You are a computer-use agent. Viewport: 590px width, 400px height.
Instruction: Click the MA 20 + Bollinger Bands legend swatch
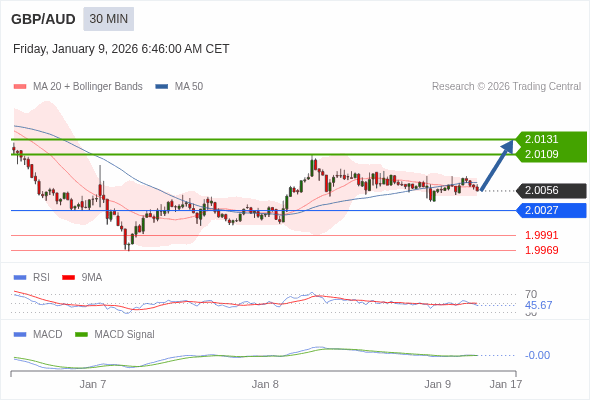point(20,87)
